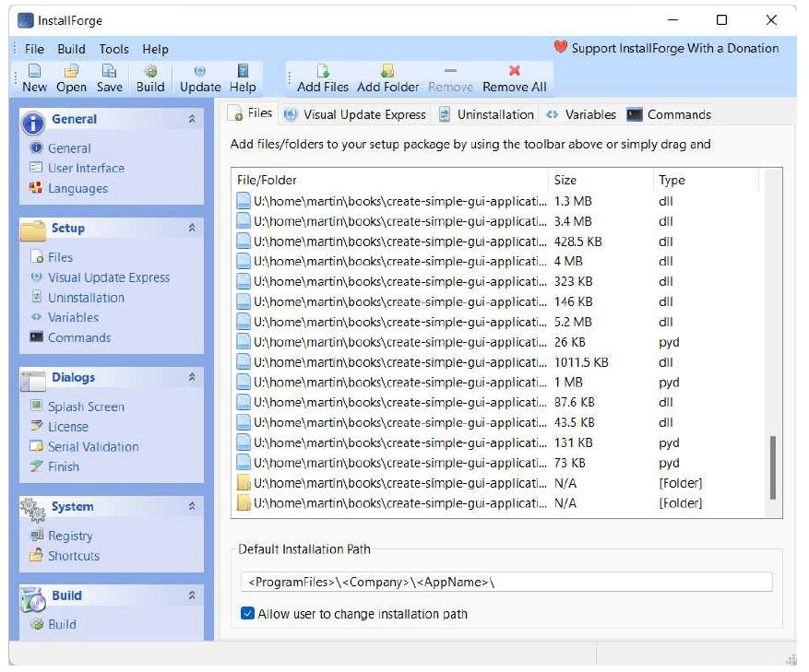
Task: Collapse the Dialogs sidebar section
Action: (x=192, y=377)
